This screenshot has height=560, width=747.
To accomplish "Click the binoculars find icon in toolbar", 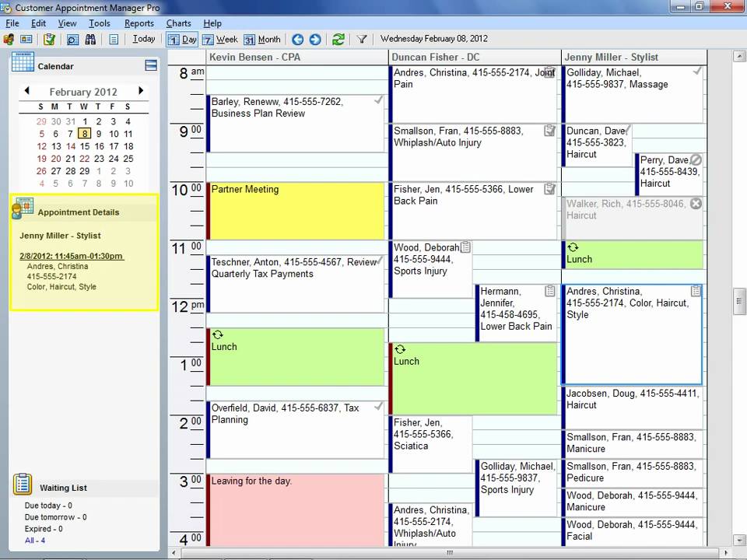I will point(90,40).
